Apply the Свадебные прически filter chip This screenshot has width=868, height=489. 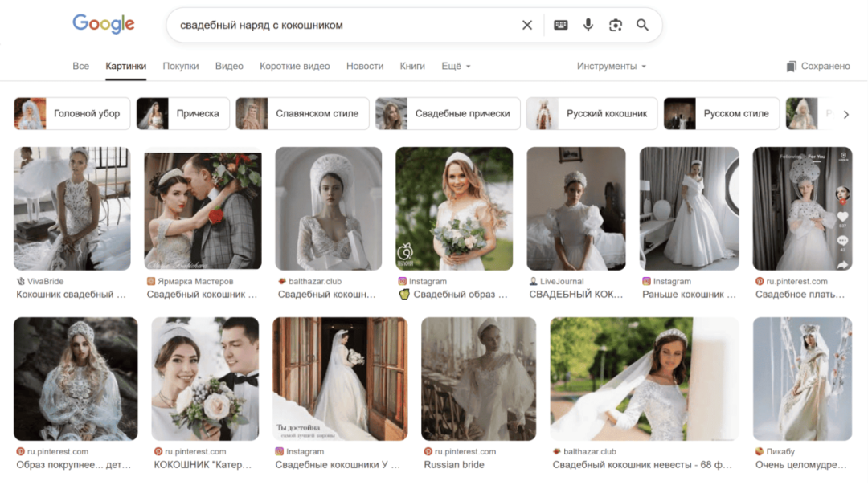pyautogui.click(x=448, y=114)
